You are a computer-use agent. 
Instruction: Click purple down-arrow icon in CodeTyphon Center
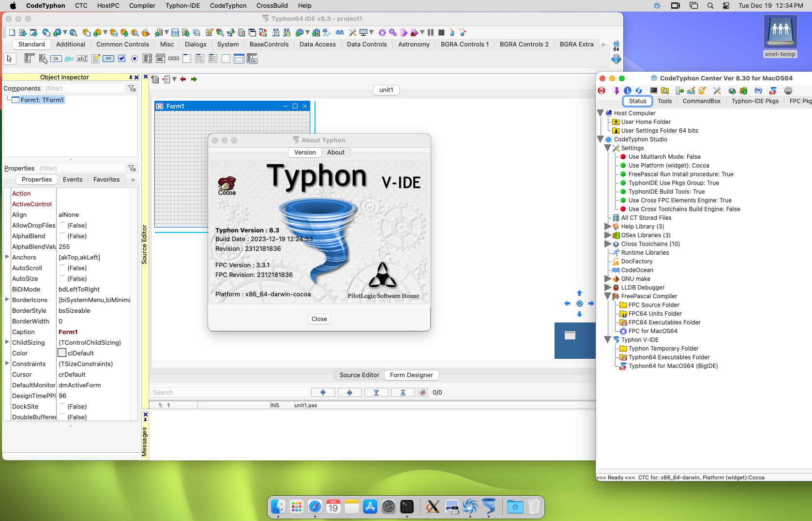[x=616, y=91]
